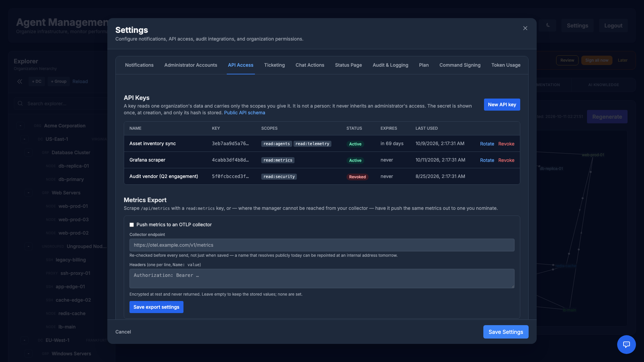Collapse the Web Servers group
644x362 pixels.
29,193
